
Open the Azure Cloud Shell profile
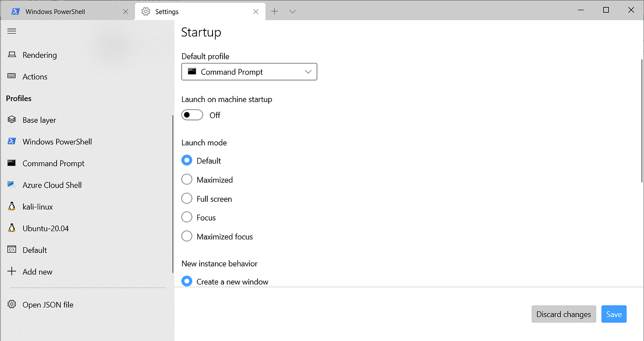coord(52,185)
